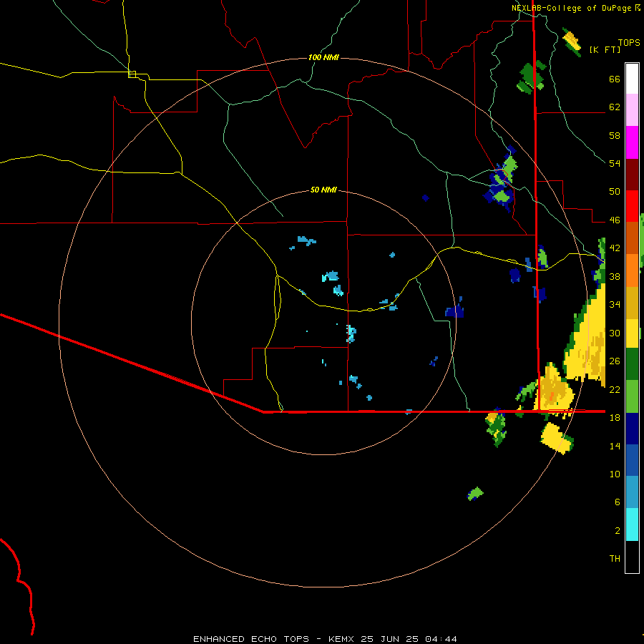
Task: Click the dark red 54 legend swatch
Action: [632, 174]
